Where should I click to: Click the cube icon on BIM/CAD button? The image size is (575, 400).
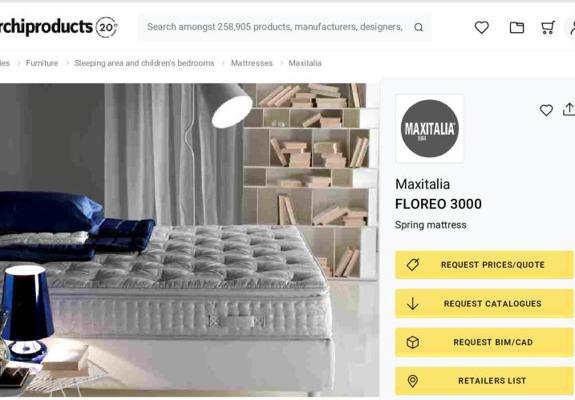[x=413, y=342]
